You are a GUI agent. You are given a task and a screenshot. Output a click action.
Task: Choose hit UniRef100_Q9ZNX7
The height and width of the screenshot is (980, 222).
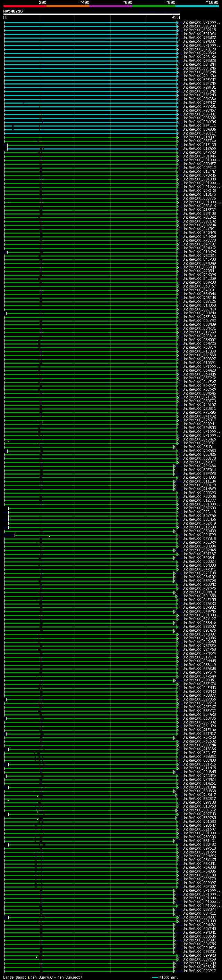coord(199,103)
